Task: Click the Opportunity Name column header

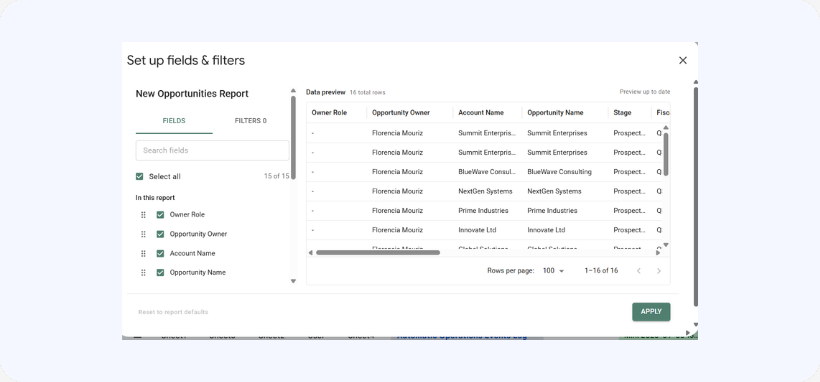Action: coord(555,113)
